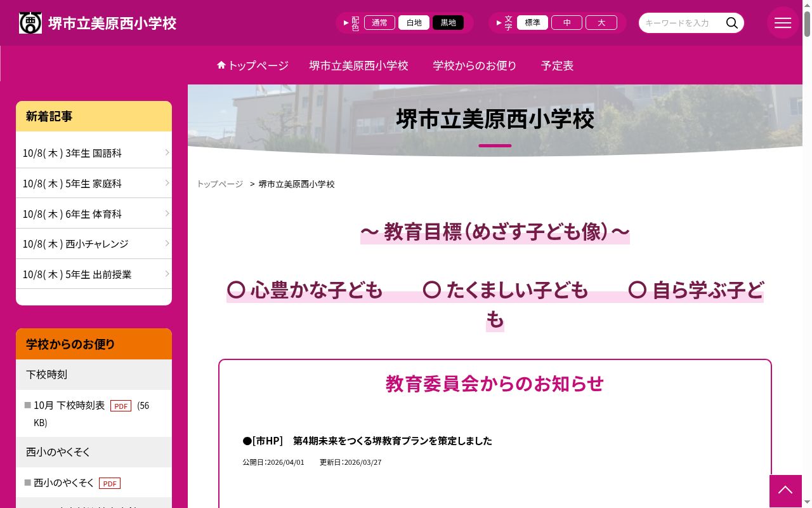Click chevron on 6年生 体育科 row
The width and height of the screenshot is (812, 508).
click(167, 213)
